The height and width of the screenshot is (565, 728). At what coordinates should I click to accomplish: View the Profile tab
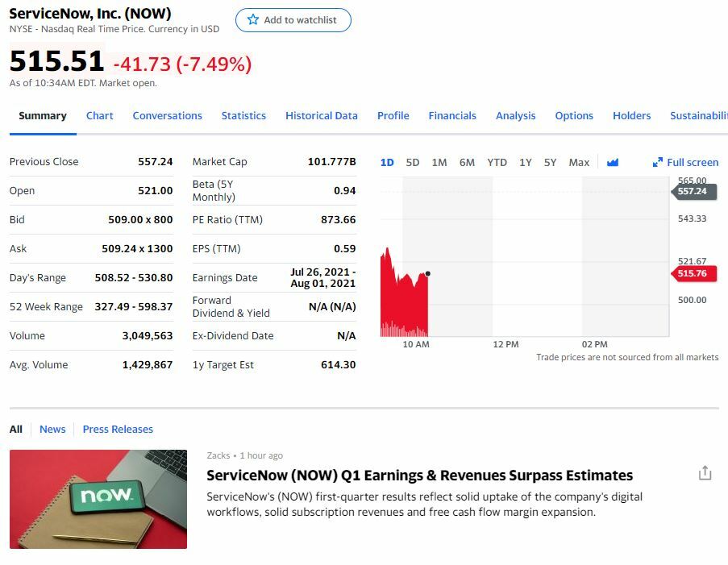pyautogui.click(x=393, y=115)
